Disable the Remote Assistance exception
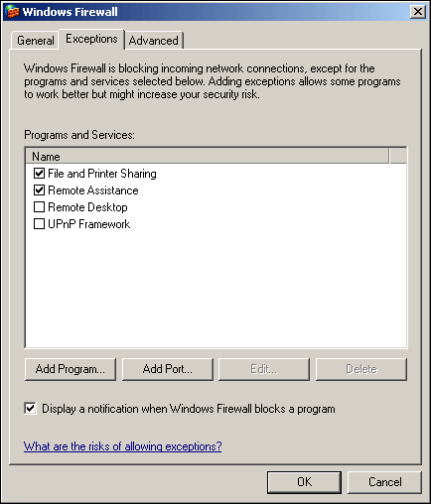The image size is (431, 504). 39,189
